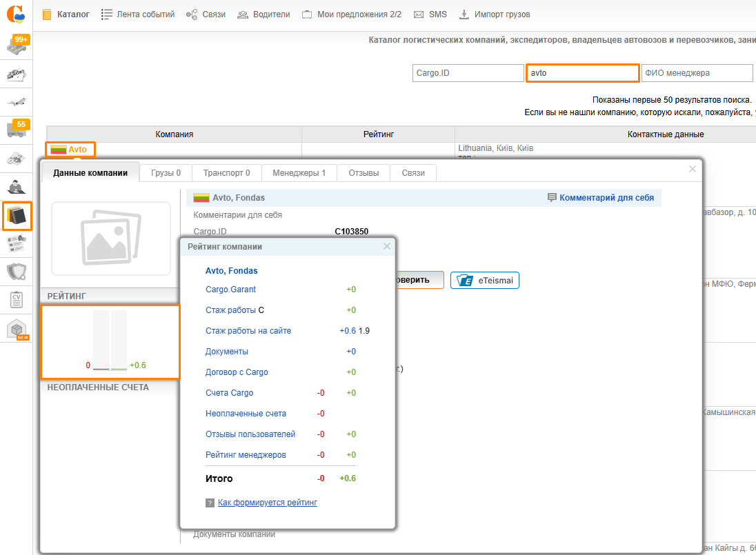The height and width of the screenshot is (555, 756).
Task: Close the company details panel
Action: [x=693, y=169]
